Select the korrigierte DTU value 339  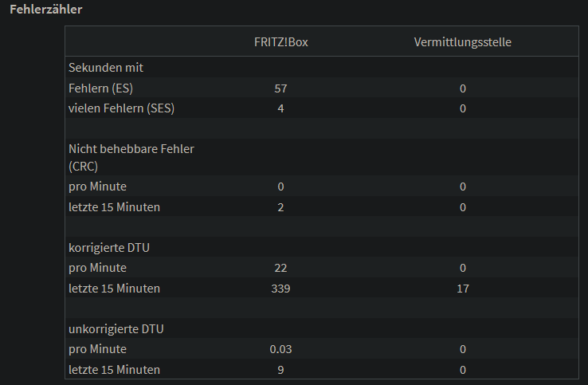tap(280, 289)
